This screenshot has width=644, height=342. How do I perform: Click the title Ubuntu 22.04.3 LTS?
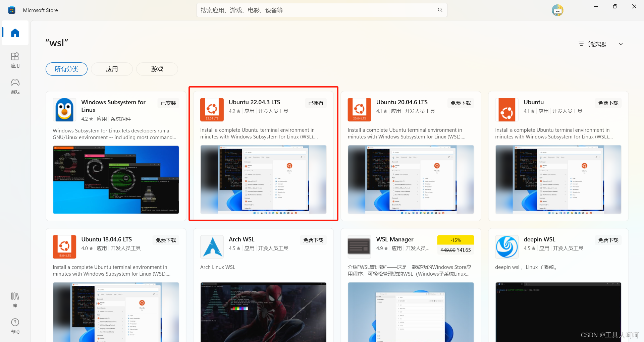(x=254, y=102)
